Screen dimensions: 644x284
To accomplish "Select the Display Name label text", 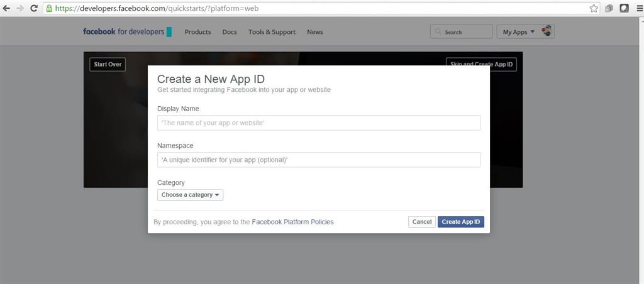I will (x=178, y=109).
